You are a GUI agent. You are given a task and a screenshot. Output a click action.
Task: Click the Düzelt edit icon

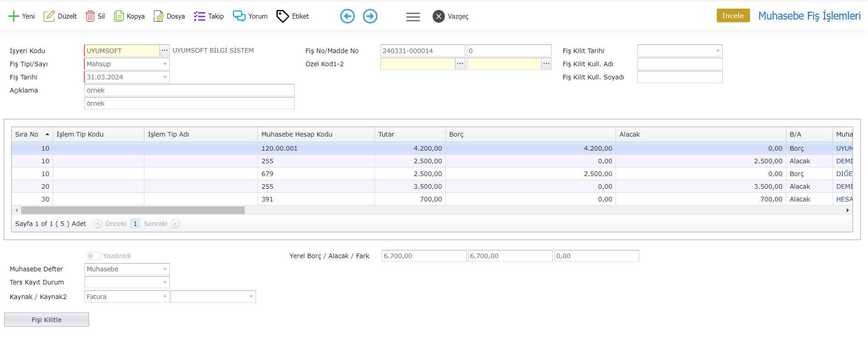pos(49,16)
